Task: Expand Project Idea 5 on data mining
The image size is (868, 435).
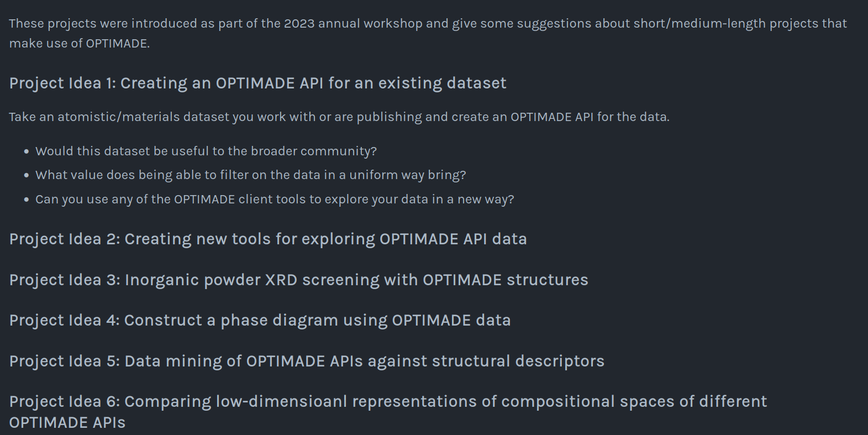Action: (307, 361)
